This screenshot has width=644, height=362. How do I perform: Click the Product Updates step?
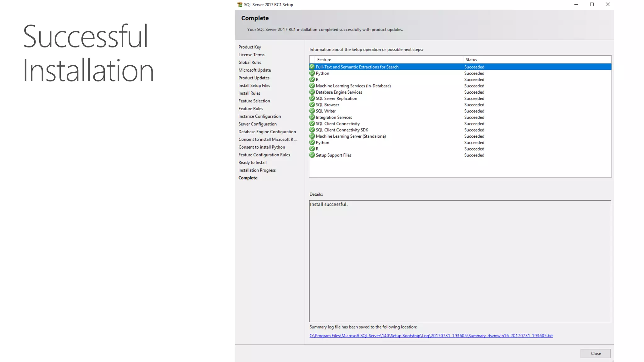coord(254,78)
